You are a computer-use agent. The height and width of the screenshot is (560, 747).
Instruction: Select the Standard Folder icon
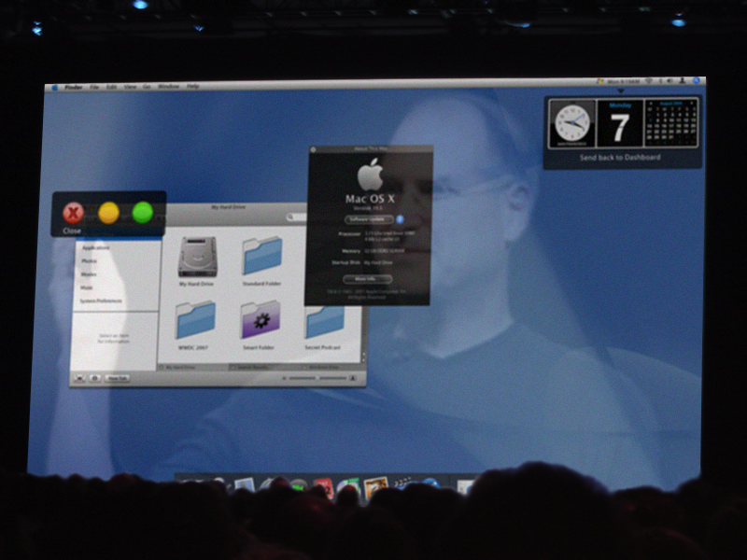coord(262,256)
